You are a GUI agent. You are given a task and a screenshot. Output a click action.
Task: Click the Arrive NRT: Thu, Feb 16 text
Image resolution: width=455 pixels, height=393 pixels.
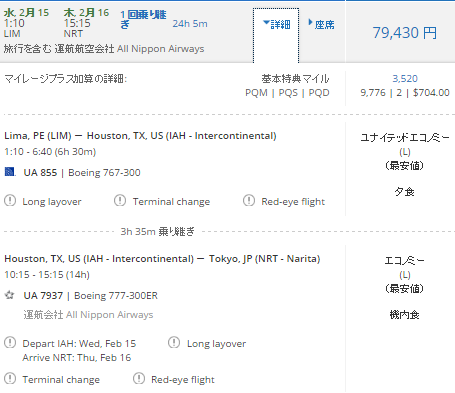77,358
